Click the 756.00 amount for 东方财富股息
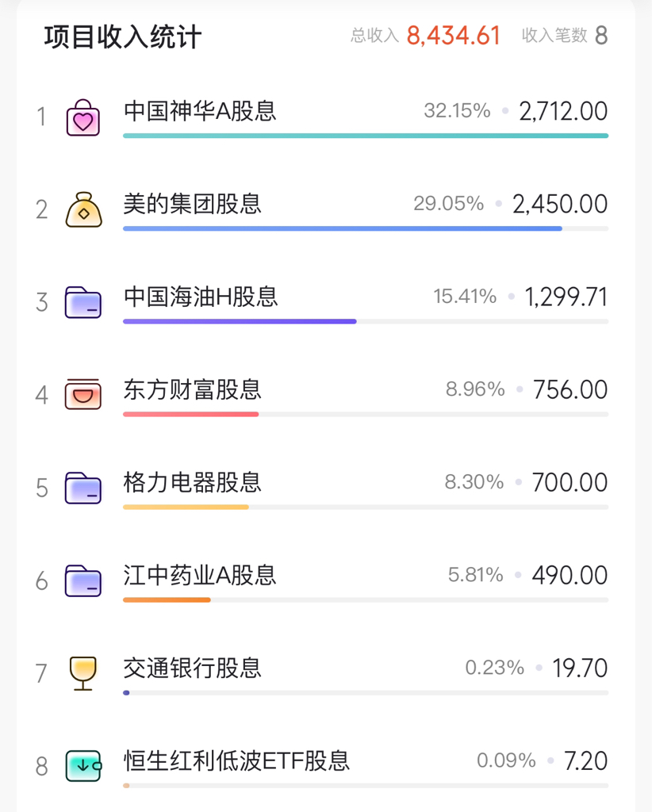 (x=570, y=389)
